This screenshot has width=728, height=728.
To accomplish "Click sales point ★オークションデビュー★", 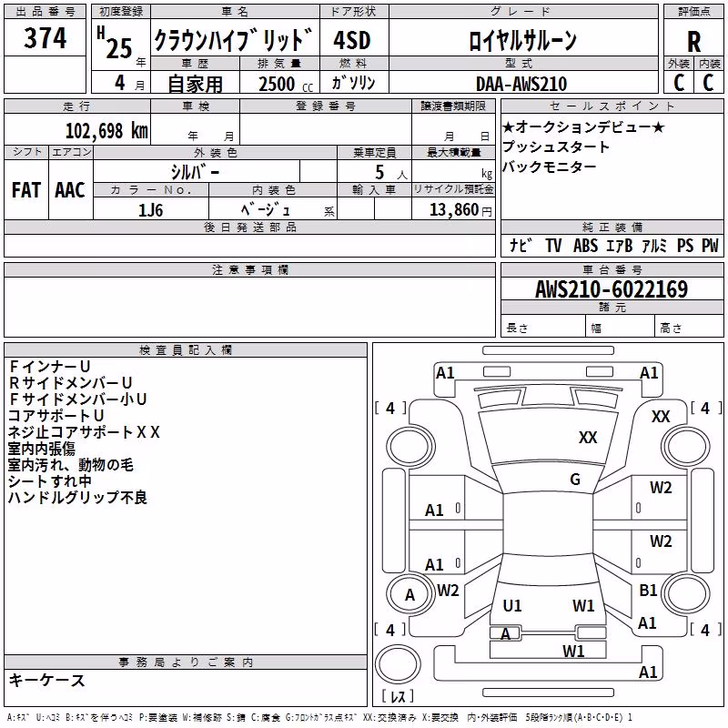I will coord(584,126).
